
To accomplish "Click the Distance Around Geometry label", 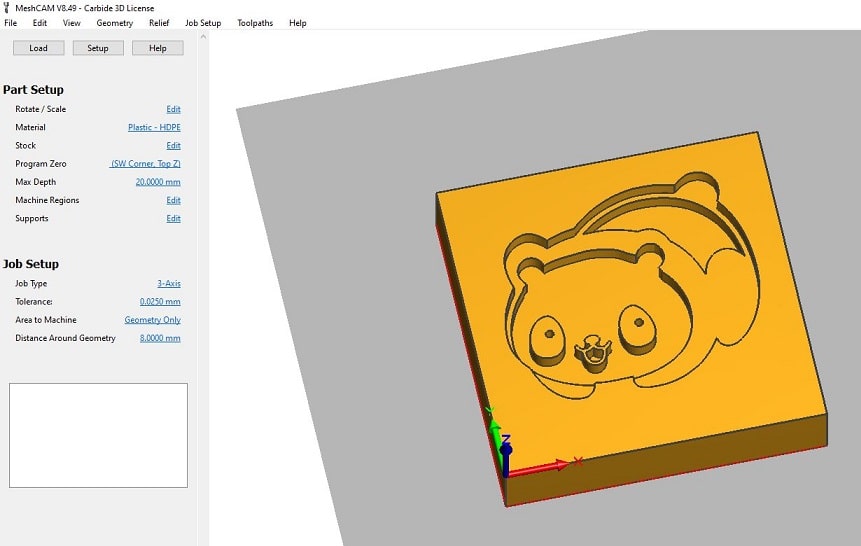I will [x=65, y=338].
